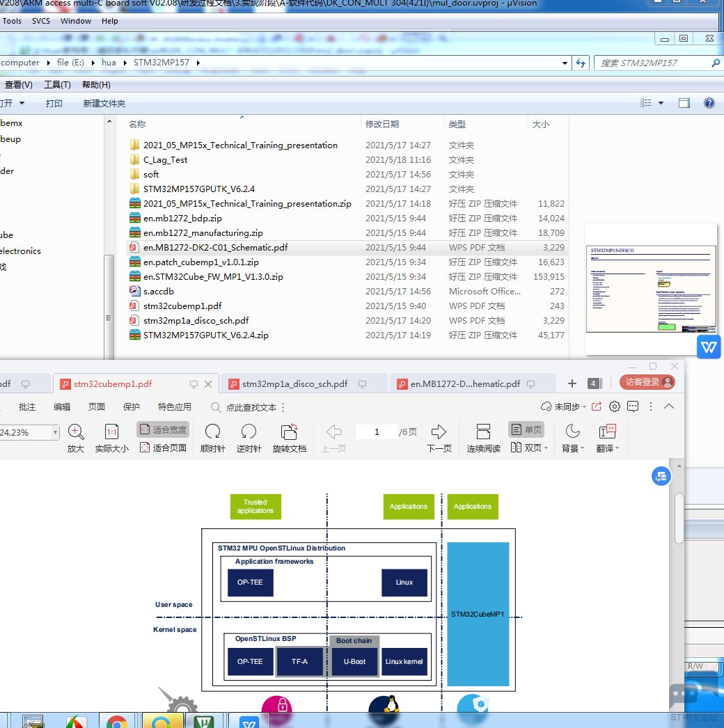This screenshot has width=724, height=728.
Task: Open the view options dropdown arrow in Explorer
Action: point(661,103)
